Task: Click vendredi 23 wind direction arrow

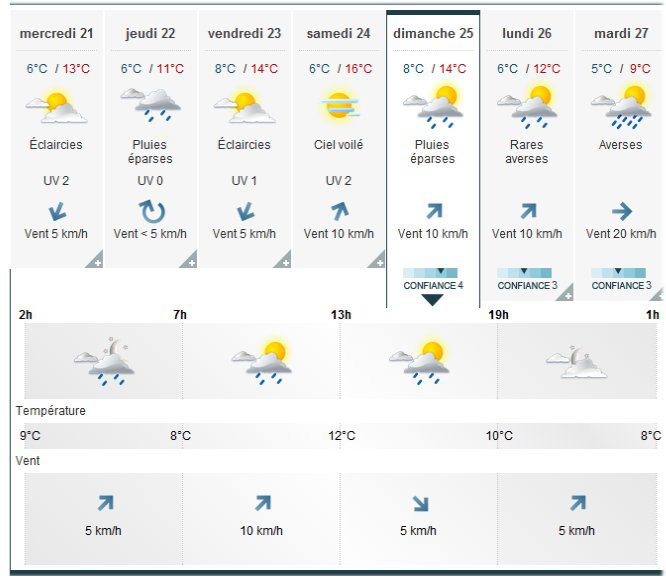Action: (x=245, y=211)
